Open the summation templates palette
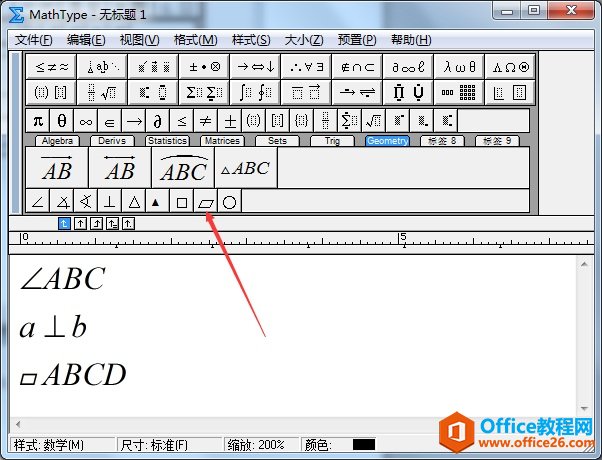The height and width of the screenshot is (460, 602). [204, 92]
